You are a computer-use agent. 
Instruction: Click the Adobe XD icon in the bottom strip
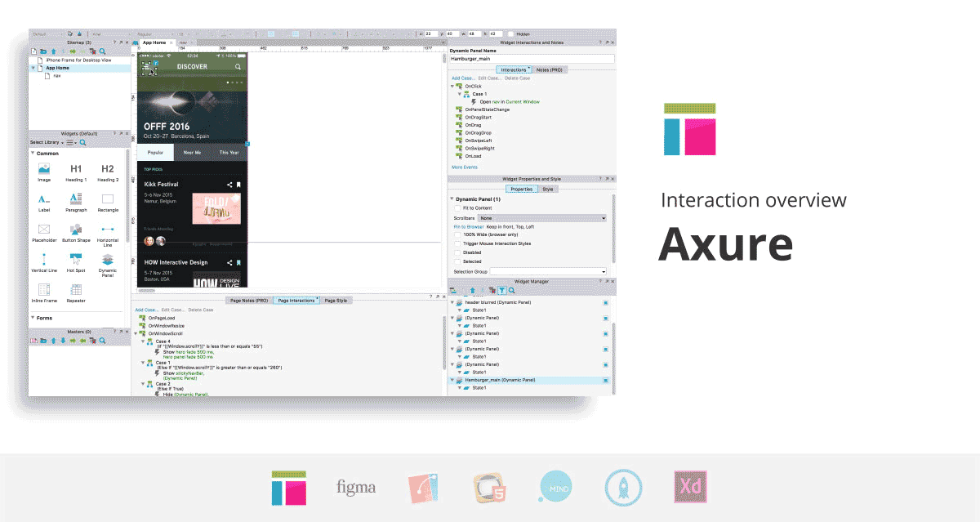point(690,488)
